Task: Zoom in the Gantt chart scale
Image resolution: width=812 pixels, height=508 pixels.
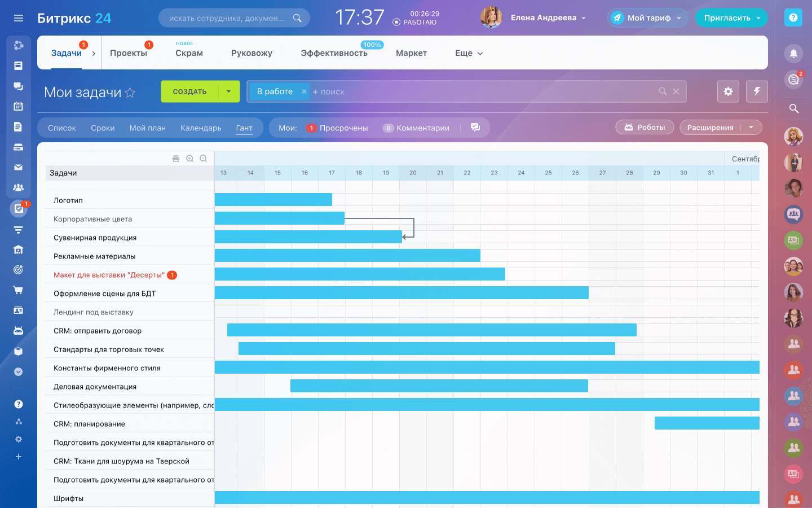Action: coord(190,159)
